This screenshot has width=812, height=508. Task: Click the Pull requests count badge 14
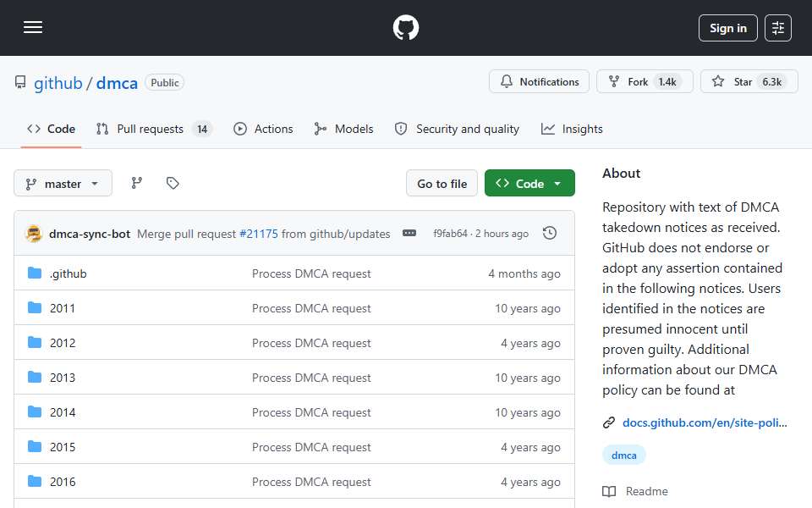[x=202, y=129]
